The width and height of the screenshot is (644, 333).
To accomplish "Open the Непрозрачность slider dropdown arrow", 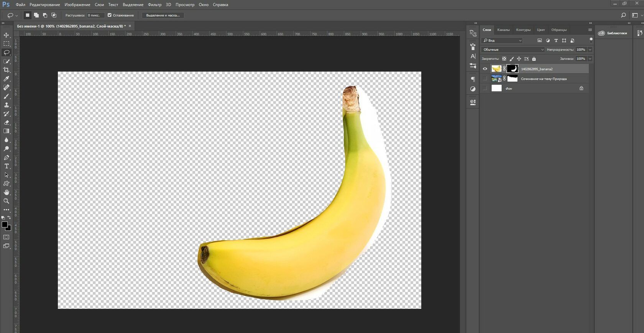I will 590,49.
